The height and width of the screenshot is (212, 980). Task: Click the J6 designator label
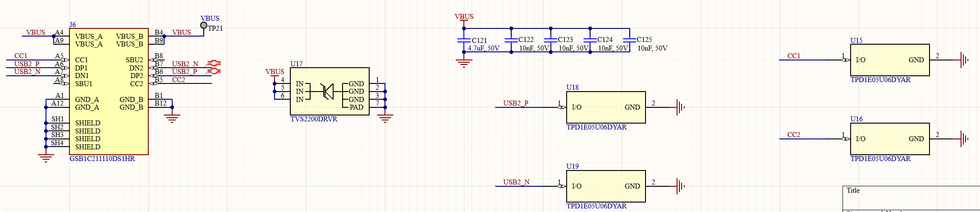tap(73, 25)
